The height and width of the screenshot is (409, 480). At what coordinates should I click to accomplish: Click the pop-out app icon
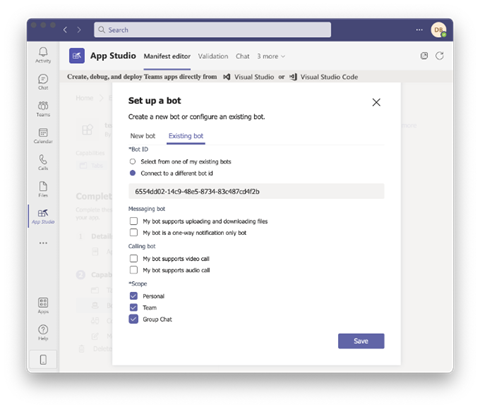click(x=424, y=56)
